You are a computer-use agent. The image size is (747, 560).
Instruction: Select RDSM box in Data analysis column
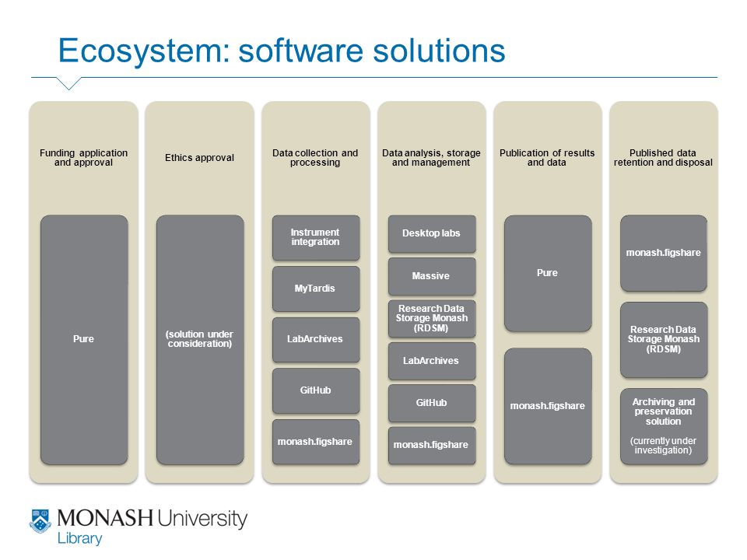432,319
